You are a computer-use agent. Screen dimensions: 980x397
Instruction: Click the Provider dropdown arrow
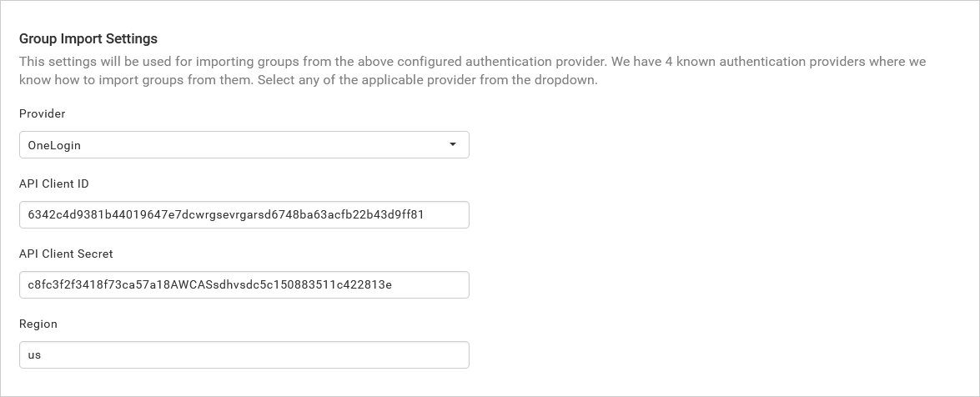(452, 144)
